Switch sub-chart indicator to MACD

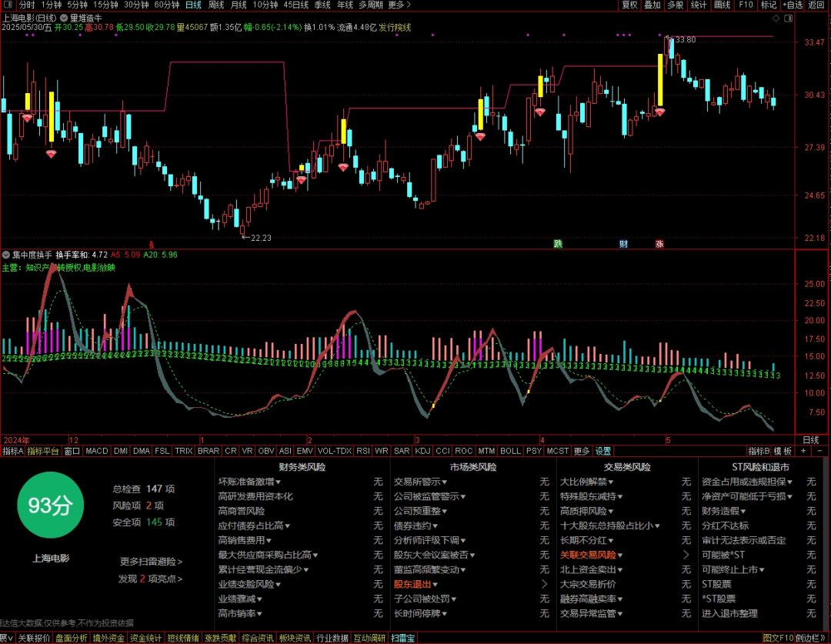tap(96, 451)
